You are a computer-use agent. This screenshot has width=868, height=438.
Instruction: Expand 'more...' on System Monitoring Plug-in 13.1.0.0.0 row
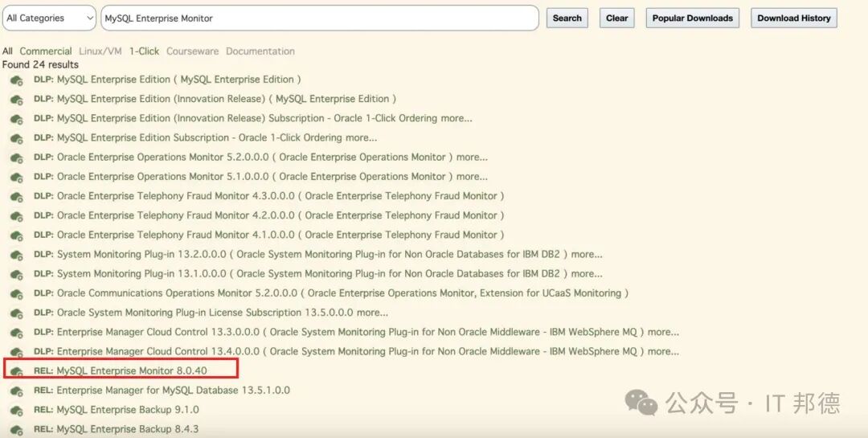click(x=587, y=273)
